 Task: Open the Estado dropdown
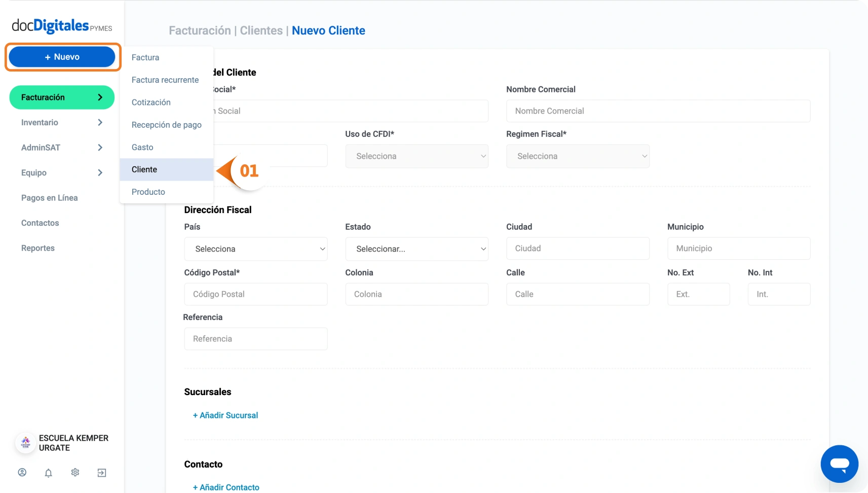[417, 249]
